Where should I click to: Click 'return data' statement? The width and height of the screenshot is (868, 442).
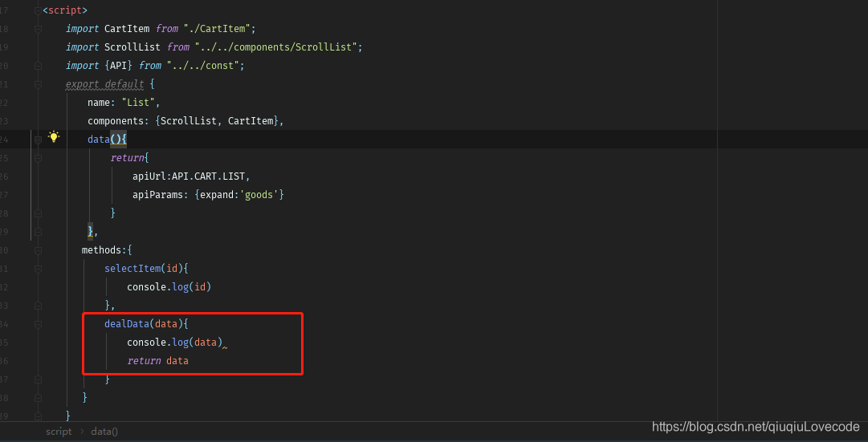tap(157, 361)
